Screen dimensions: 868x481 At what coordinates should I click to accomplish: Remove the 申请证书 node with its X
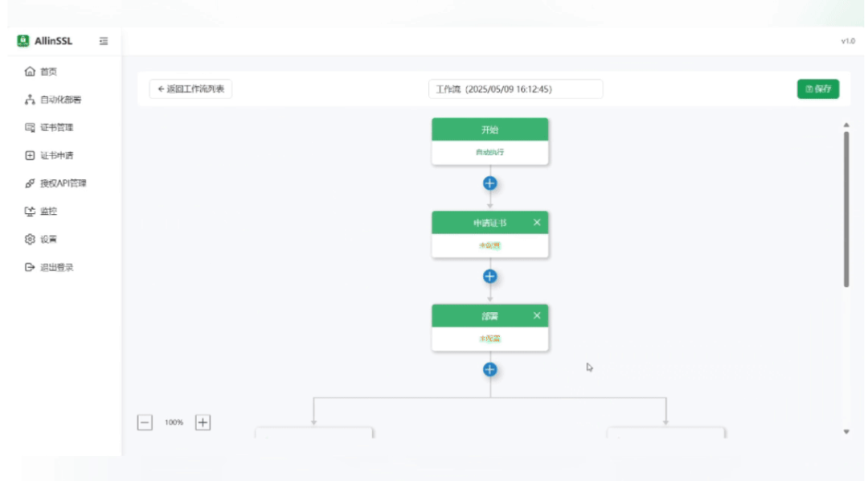[537, 223]
